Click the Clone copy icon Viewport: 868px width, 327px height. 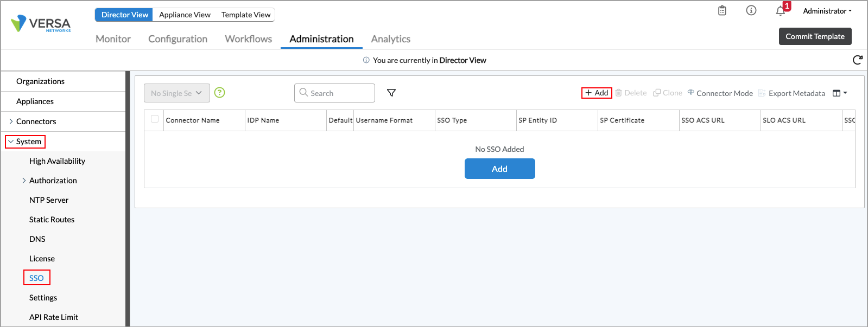[x=657, y=93]
